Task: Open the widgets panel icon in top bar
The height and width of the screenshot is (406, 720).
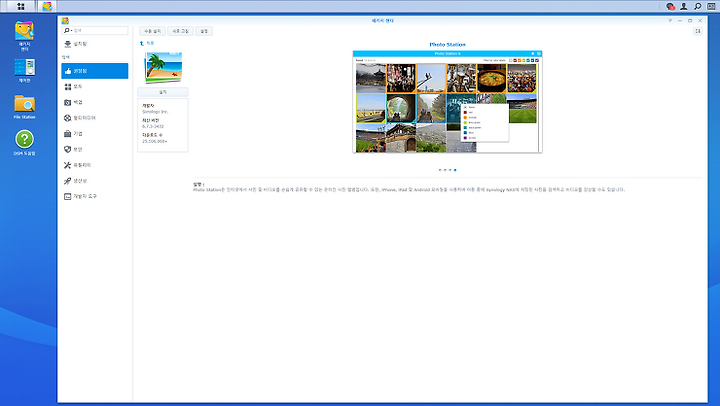Action: point(711,6)
